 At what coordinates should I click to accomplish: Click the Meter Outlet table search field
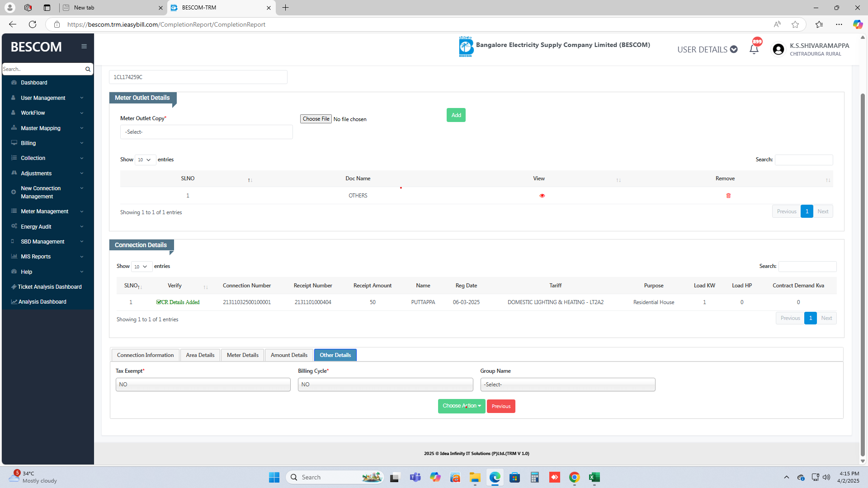click(x=803, y=160)
